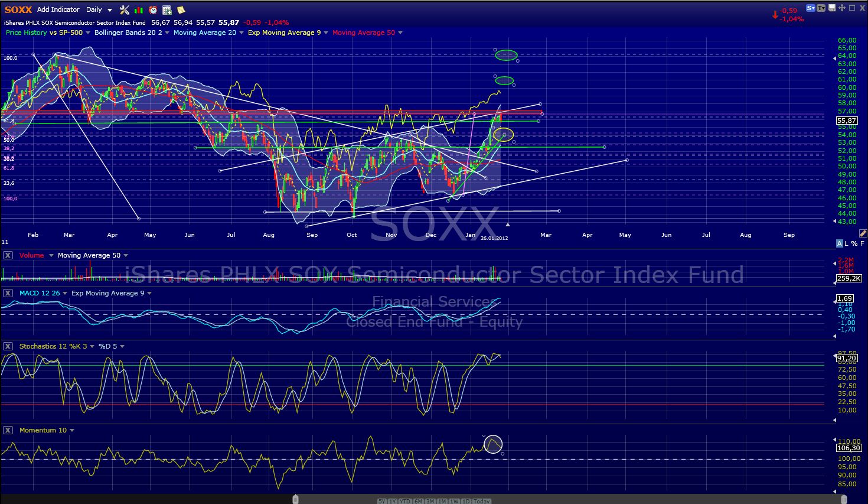Viewport: 868px width, 504px height.
Task: Select the 5Y time range tab
Action: 382,501
